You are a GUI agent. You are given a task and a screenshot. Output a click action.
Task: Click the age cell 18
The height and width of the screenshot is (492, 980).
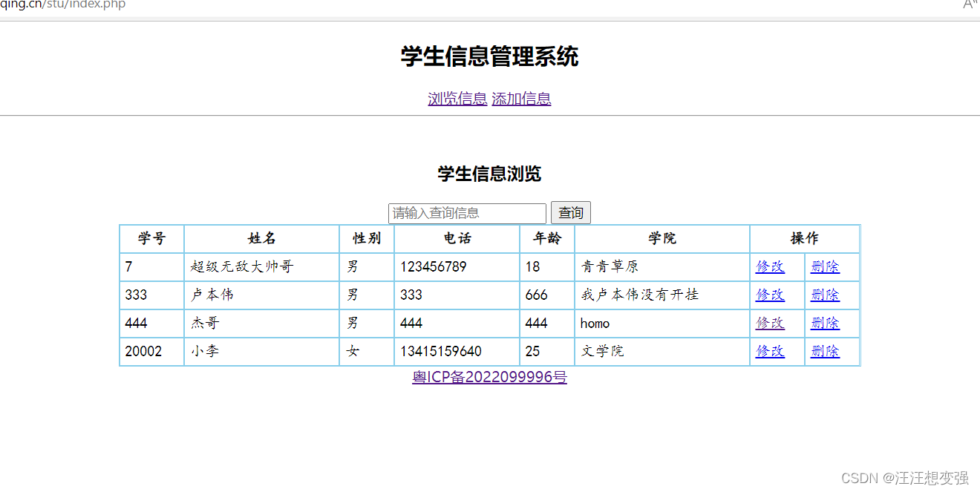pyautogui.click(x=547, y=267)
